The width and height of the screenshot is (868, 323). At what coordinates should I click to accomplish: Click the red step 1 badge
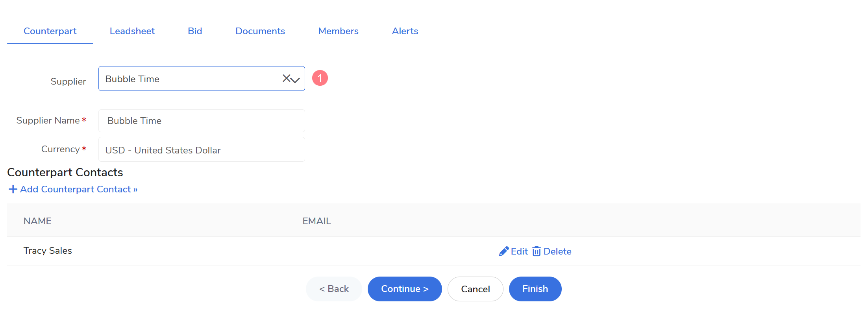point(320,78)
